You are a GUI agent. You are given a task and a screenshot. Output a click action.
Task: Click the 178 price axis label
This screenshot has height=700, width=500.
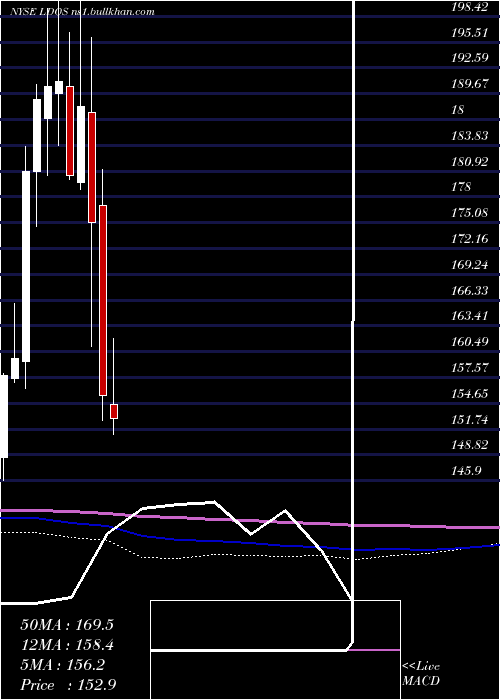[x=461, y=186]
